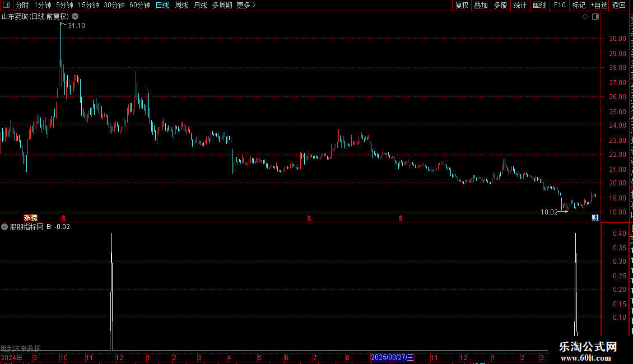The width and height of the screenshot is (633, 364).
Task: Toggle the right info panel icon
Action: 595,17
